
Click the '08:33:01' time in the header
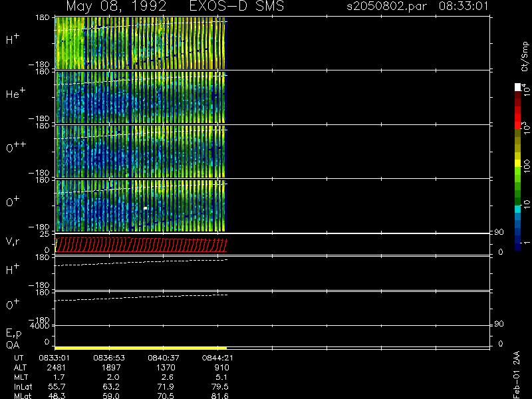tap(464, 6)
